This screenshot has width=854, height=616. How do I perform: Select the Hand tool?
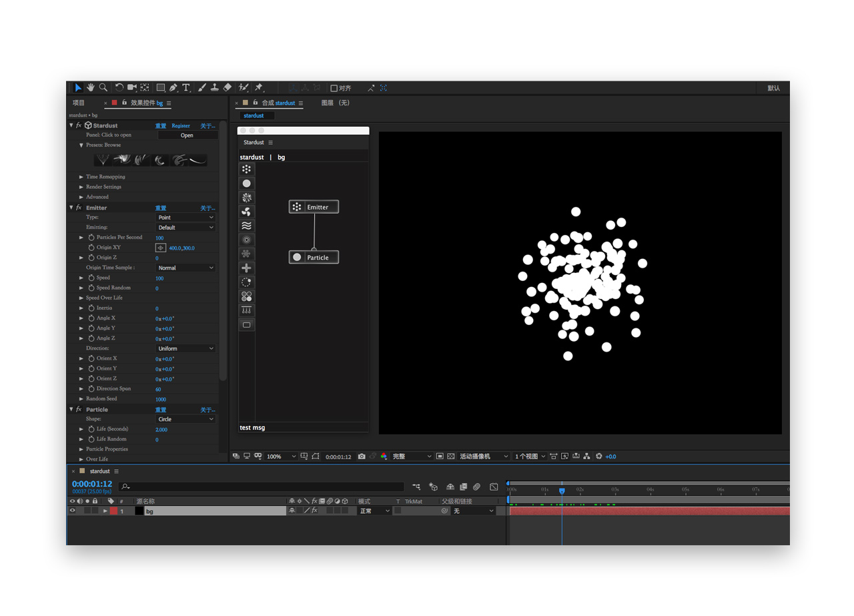pyautogui.click(x=91, y=87)
